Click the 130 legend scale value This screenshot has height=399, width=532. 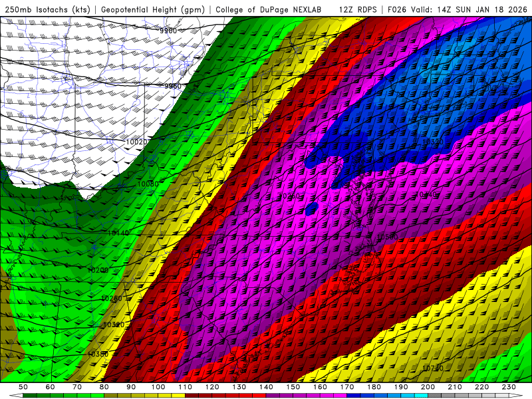239,387
